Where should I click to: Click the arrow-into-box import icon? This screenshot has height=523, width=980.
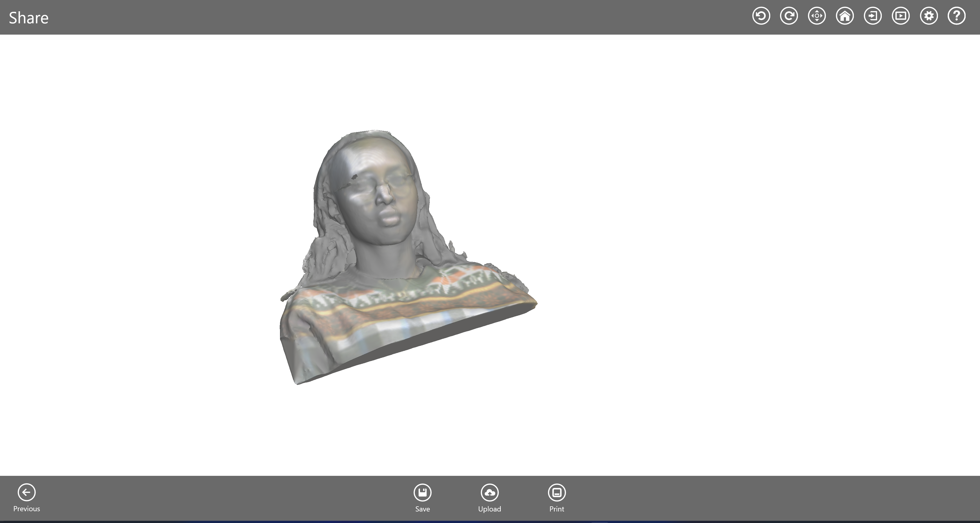[x=873, y=16]
